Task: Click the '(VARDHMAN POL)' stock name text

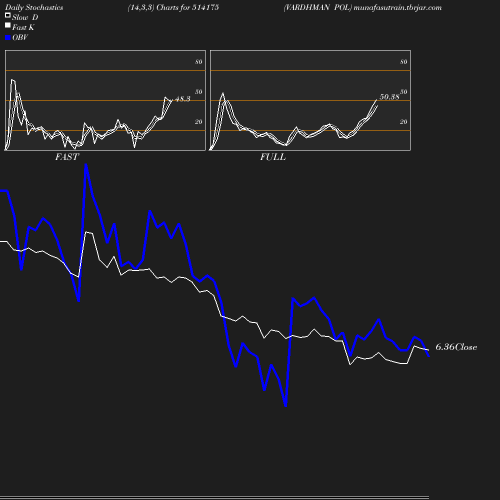Action: coord(317,7)
